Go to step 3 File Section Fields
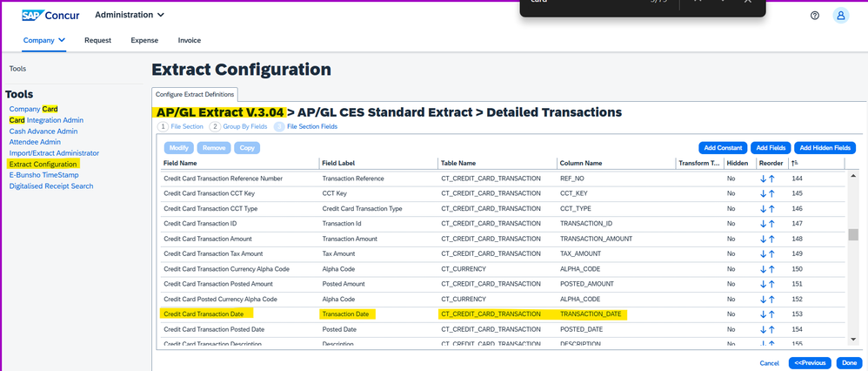This screenshot has height=371, width=868. click(x=305, y=126)
